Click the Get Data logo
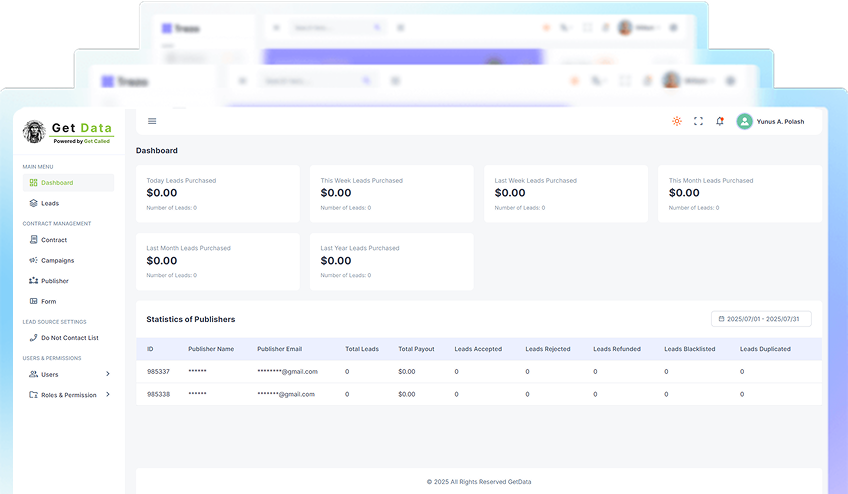Image resolution: width=848 pixels, height=494 pixels. pos(68,132)
